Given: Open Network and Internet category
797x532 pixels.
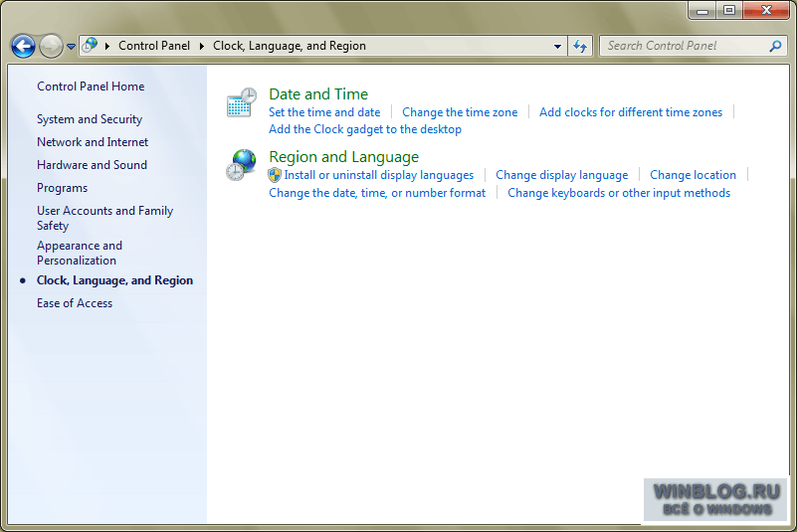Looking at the screenshot, I should click(x=93, y=142).
